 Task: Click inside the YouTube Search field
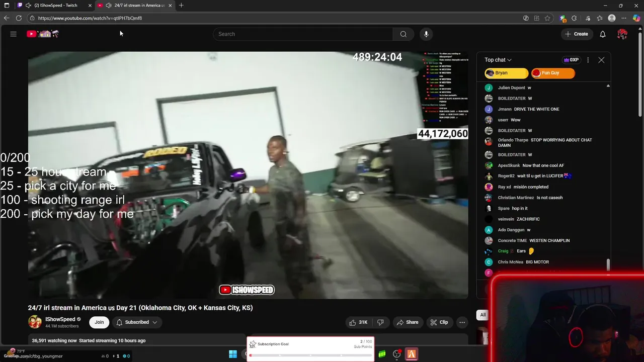click(x=303, y=34)
